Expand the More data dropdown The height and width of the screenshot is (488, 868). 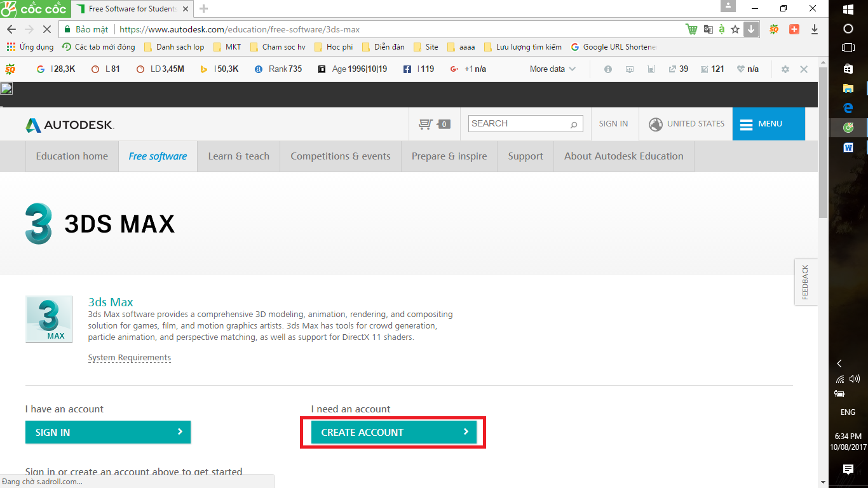tap(552, 69)
